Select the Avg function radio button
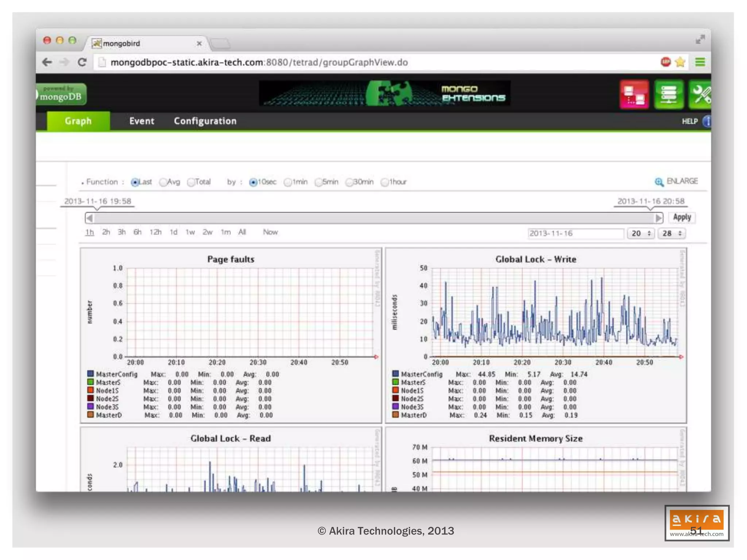 point(163,182)
